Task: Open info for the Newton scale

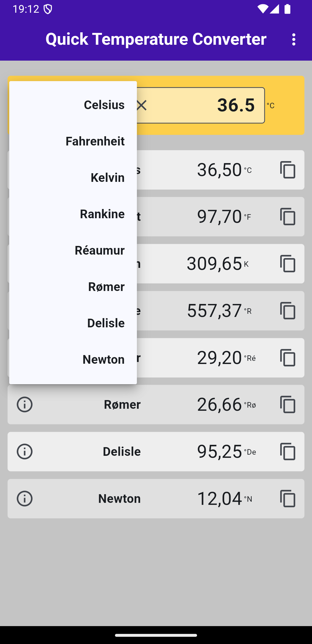Action: click(25, 499)
